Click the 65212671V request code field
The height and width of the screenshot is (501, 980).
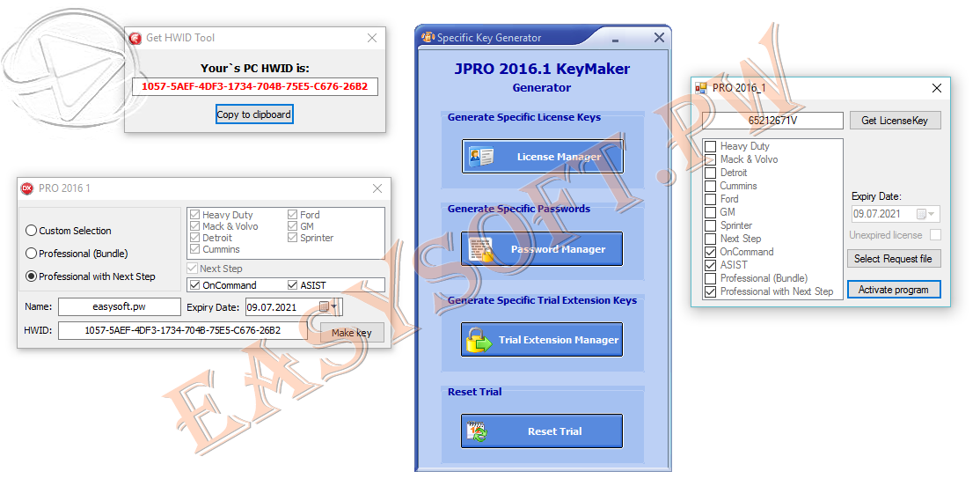tap(772, 121)
